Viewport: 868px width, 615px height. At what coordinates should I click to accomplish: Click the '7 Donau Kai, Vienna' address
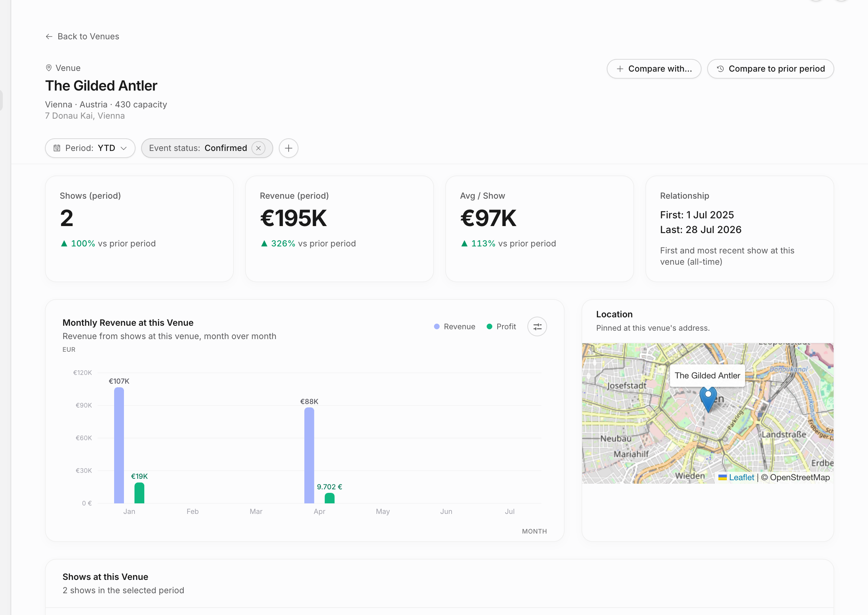[x=85, y=116]
